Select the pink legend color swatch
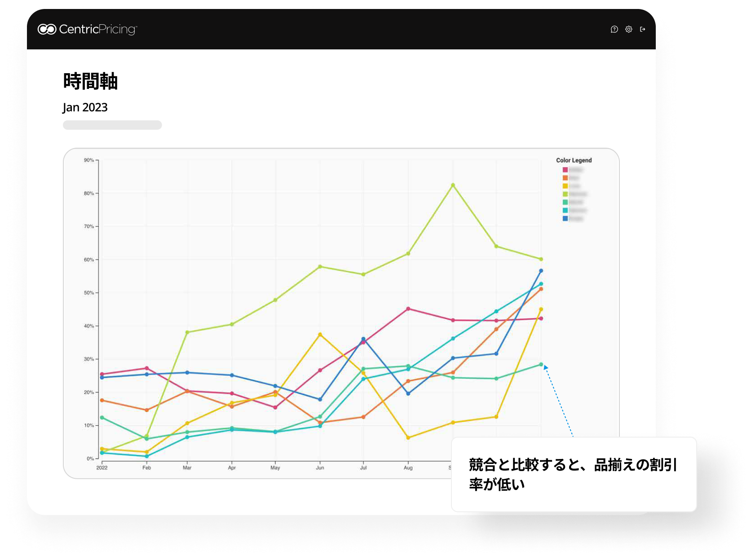The width and height of the screenshot is (751, 560). [x=565, y=170]
